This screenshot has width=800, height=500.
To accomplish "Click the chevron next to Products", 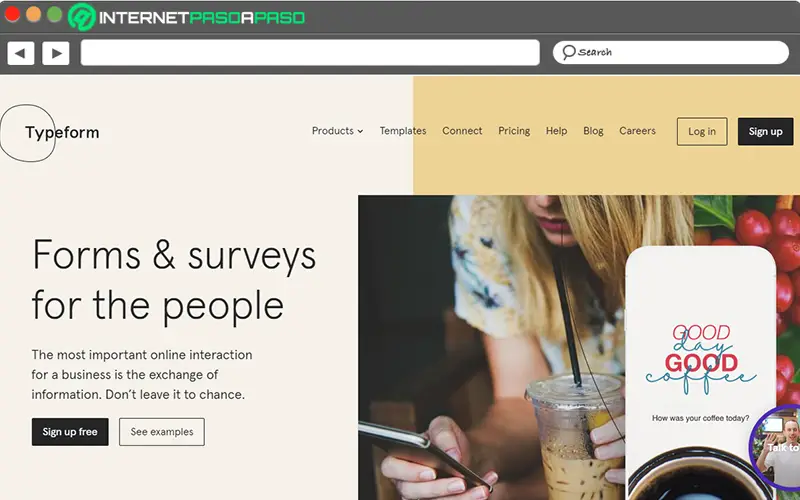I will (x=360, y=132).
